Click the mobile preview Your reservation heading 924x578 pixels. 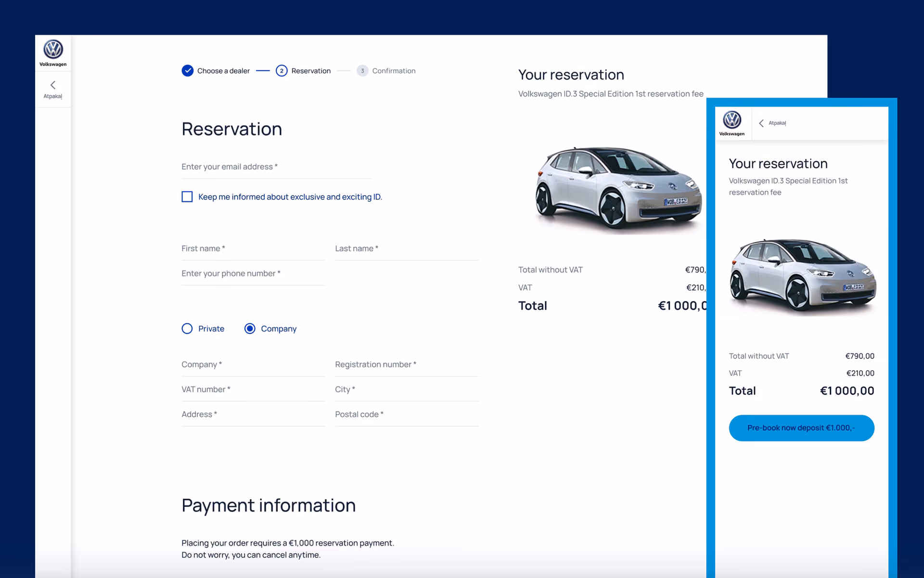[x=778, y=163]
